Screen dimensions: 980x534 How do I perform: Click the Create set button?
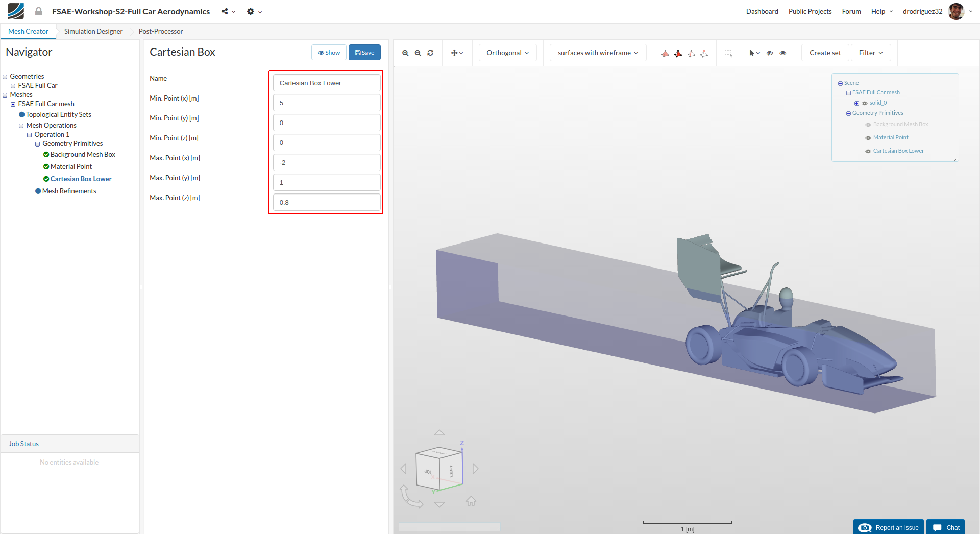click(825, 53)
